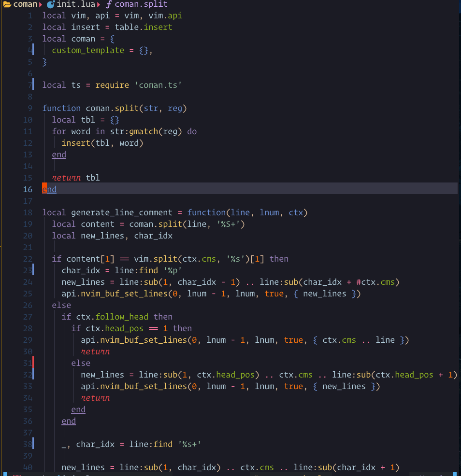The width and height of the screenshot is (461, 476).
Task: Click the modification marker at line 23
Action: (33, 270)
